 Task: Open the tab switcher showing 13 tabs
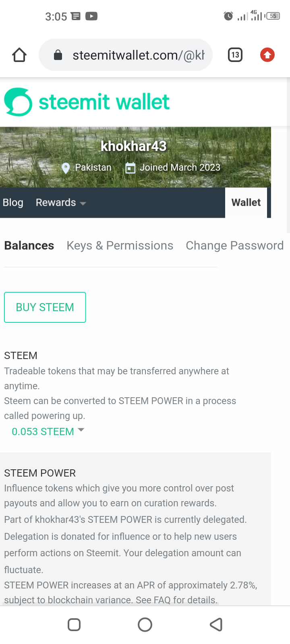(235, 55)
